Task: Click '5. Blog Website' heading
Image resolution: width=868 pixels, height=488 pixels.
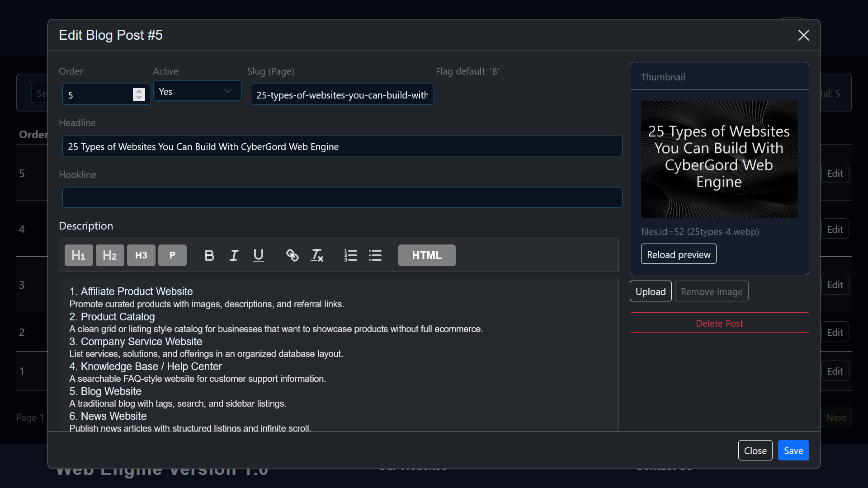Action: click(105, 391)
